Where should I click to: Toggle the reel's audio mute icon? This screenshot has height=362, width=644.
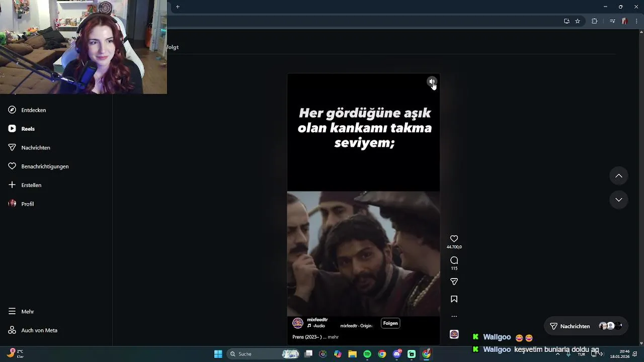(432, 81)
